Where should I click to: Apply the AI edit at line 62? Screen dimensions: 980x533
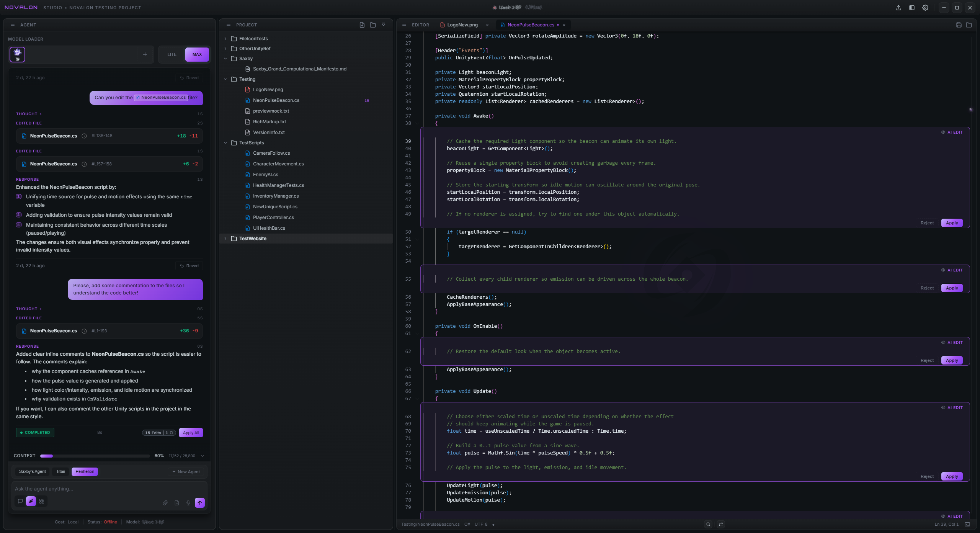(952, 360)
